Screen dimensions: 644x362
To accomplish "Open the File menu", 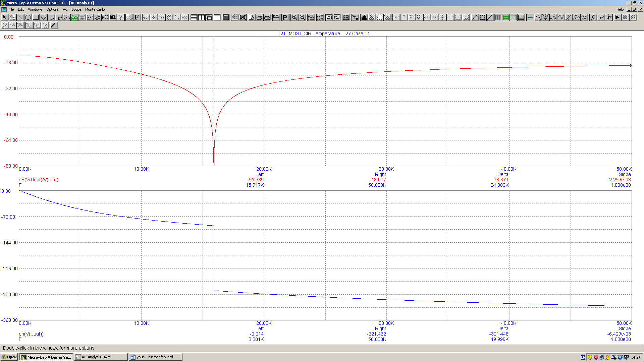I will click(x=11, y=9).
